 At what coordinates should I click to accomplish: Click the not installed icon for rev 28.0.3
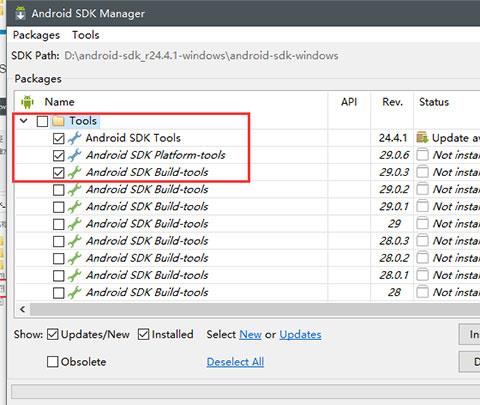pyautogui.click(x=422, y=241)
